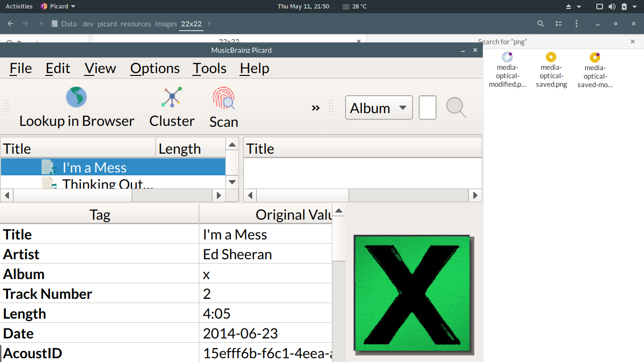This screenshot has height=362, width=644.
Task: Toggle file manager list/grid view
Action: coord(559,24)
